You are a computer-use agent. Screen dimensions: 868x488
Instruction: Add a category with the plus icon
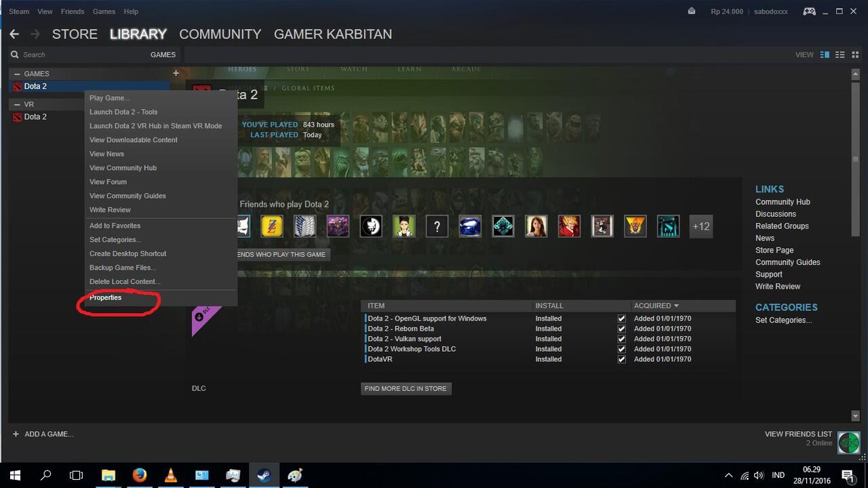click(176, 73)
